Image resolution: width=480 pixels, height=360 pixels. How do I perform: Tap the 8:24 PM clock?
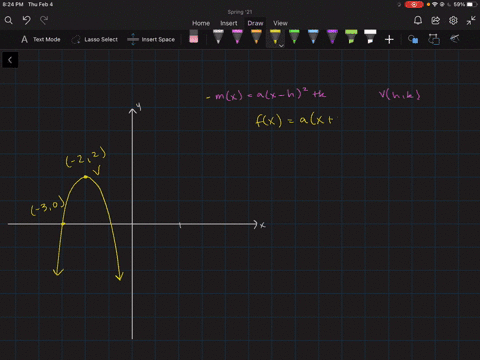(13, 4)
